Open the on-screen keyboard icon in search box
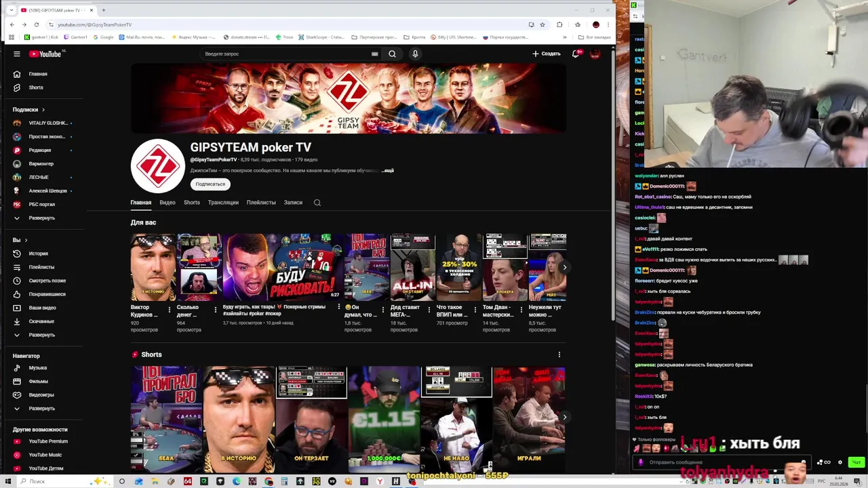This screenshot has width=868, height=488. [x=374, y=54]
